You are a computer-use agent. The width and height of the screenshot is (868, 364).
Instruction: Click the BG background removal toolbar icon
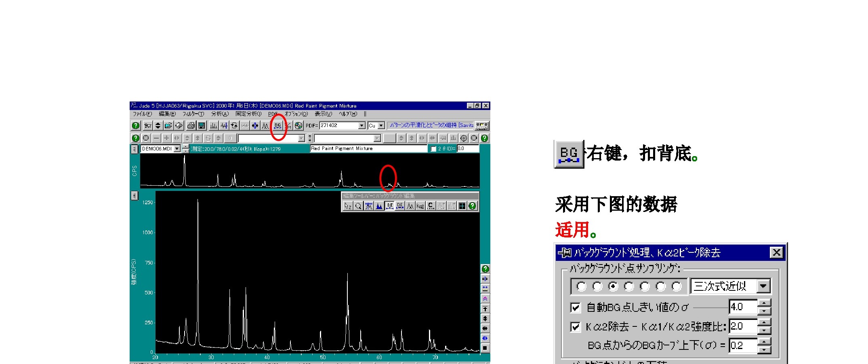click(277, 125)
